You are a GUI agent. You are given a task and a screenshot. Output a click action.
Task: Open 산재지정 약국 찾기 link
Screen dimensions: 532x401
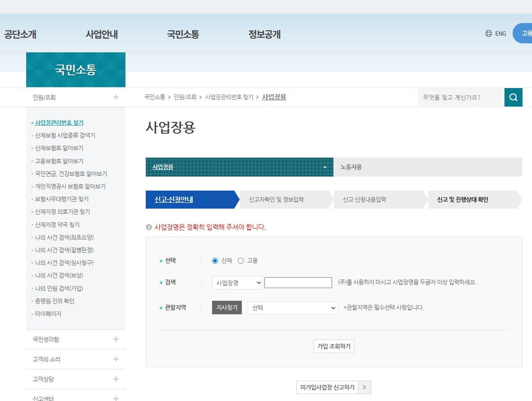(57, 225)
